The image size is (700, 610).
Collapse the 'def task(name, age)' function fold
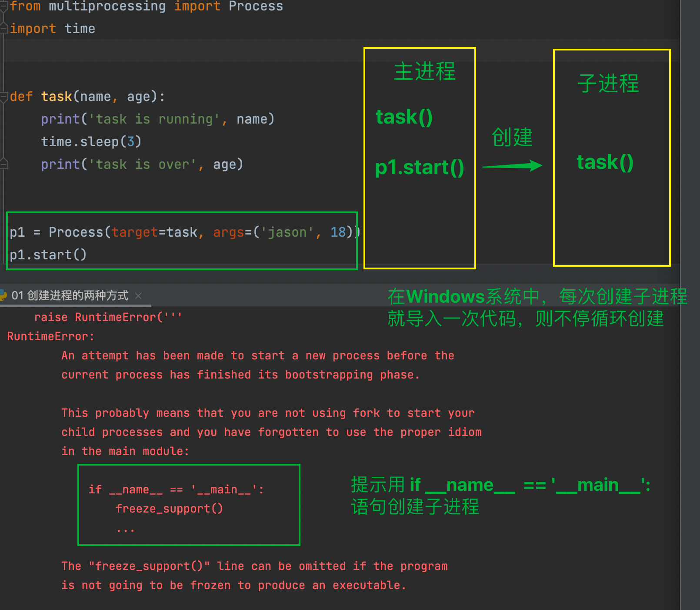pyautogui.click(x=4, y=96)
